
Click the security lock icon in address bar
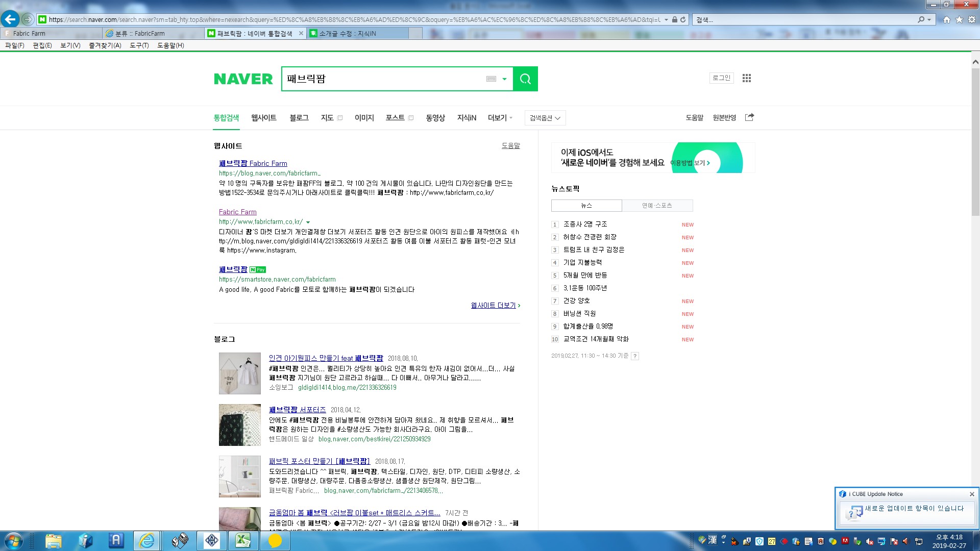pos(675,19)
